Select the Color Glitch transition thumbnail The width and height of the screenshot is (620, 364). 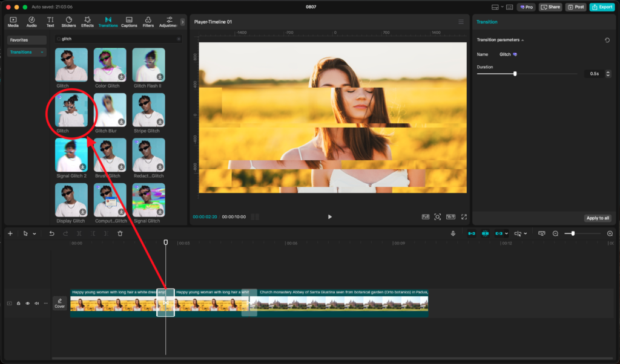(110, 65)
